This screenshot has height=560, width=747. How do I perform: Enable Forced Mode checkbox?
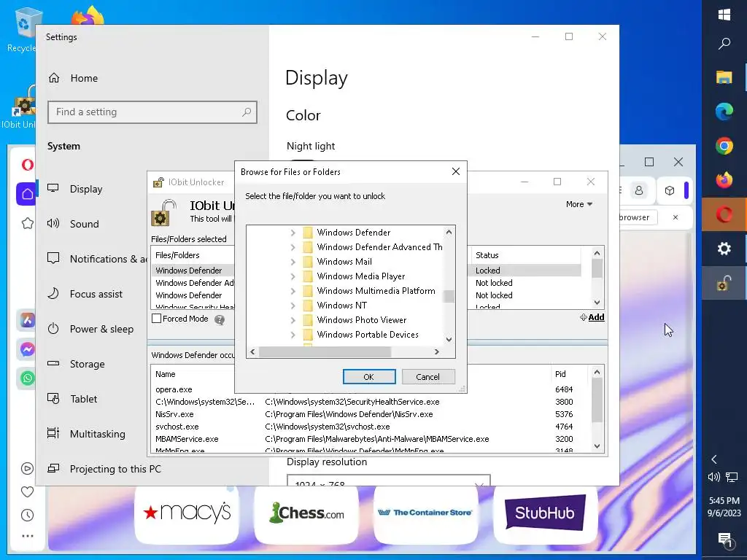point(156,319)
